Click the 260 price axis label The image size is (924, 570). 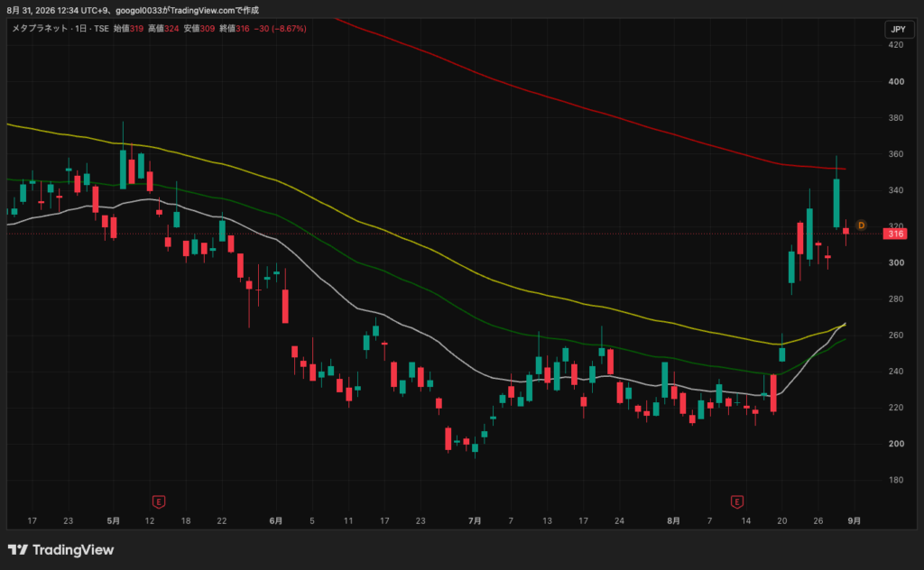tap(896, 335)
